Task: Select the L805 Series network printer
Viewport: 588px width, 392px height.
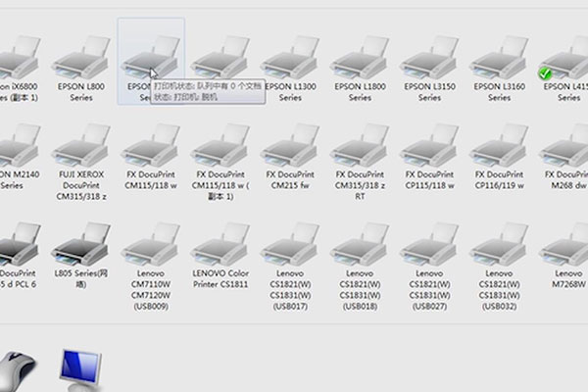Action: coord(81,240)
